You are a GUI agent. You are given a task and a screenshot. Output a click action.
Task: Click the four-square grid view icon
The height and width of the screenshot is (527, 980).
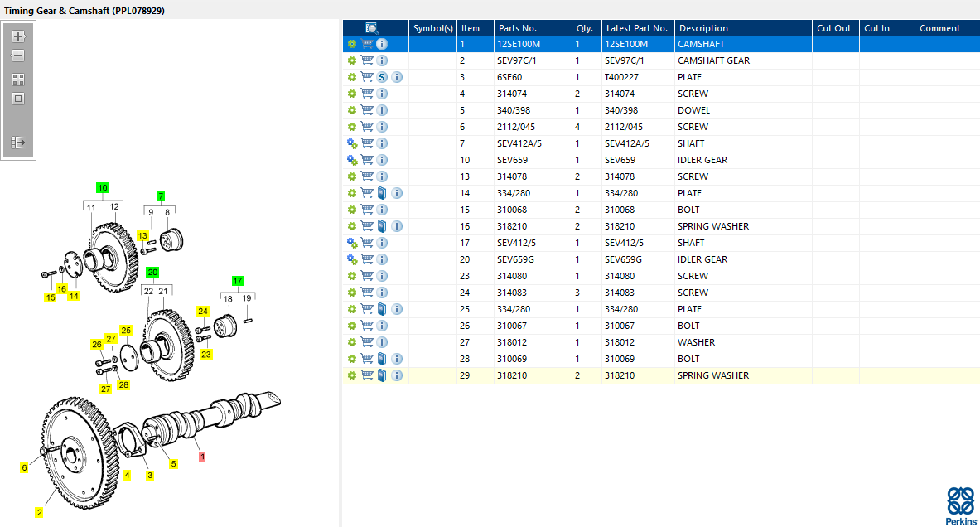pos(18,80)
